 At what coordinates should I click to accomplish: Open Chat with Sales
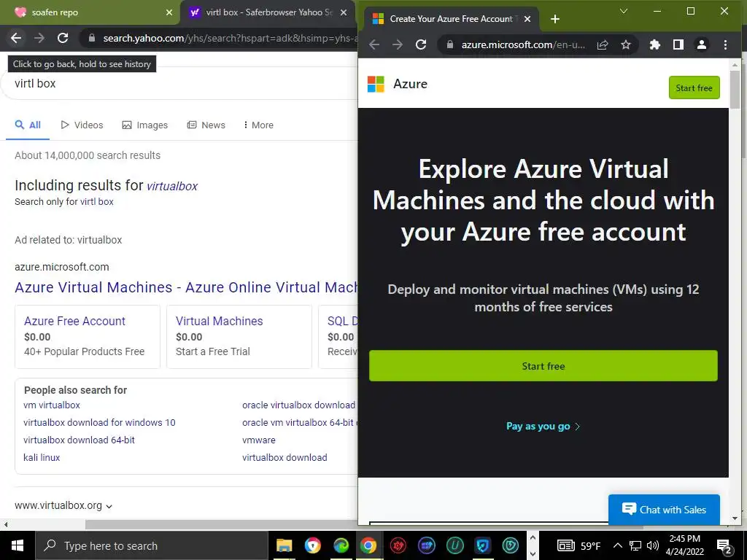tap(664, 510)
